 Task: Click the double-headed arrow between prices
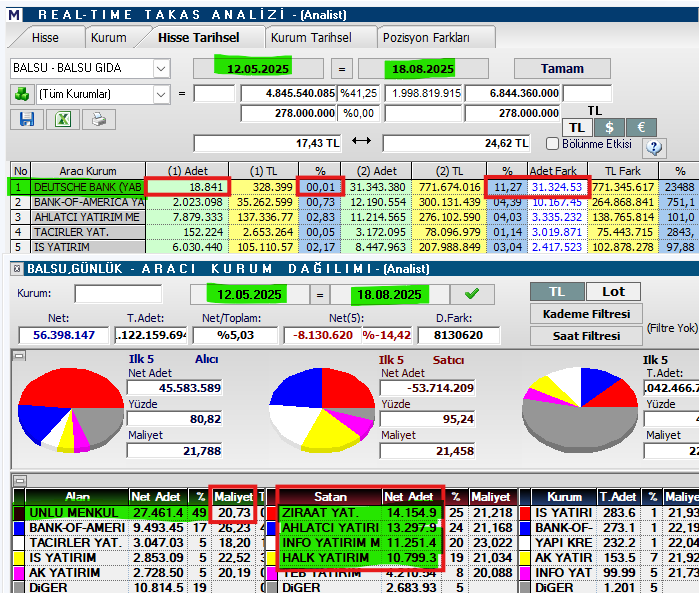[x=361, y=141]
